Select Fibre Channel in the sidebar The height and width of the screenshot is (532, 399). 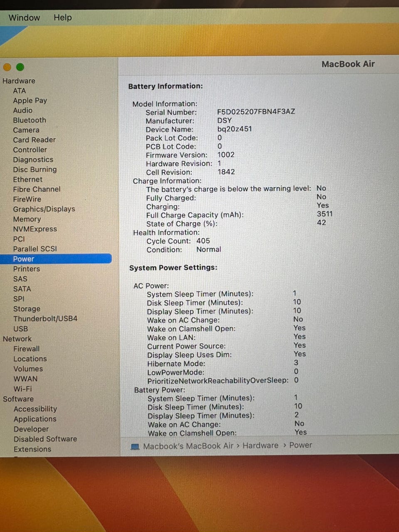pos(37,189)
